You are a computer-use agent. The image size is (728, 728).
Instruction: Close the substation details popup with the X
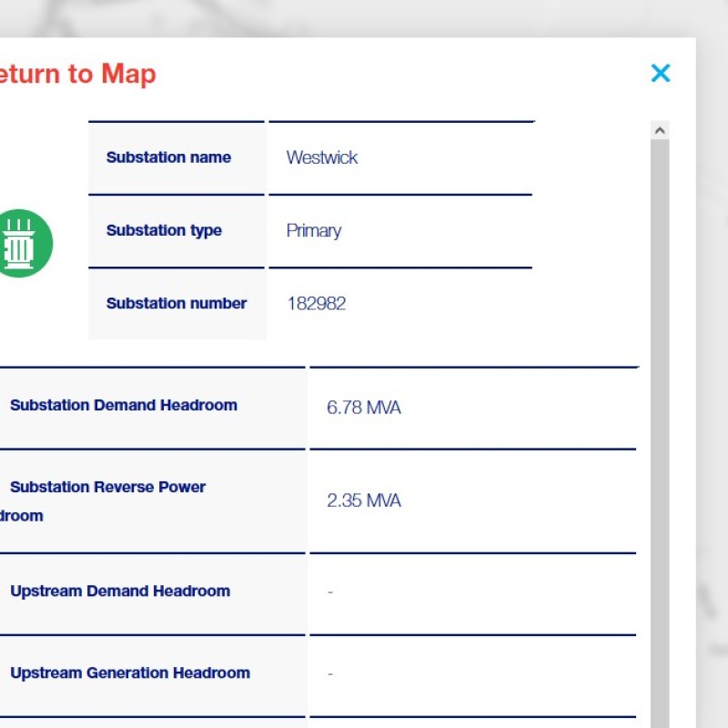(x=661, y=73)
